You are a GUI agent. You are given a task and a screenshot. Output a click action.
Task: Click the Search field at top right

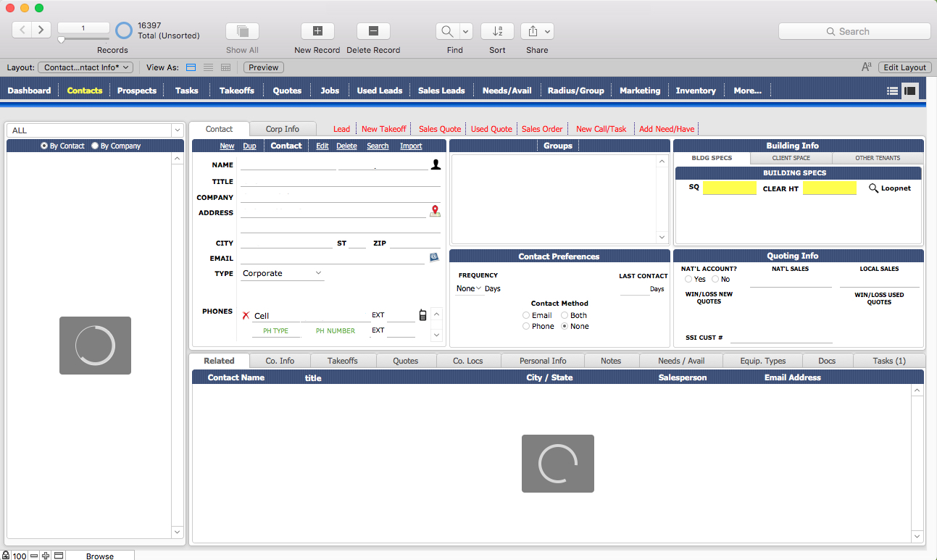click(854, 31)
